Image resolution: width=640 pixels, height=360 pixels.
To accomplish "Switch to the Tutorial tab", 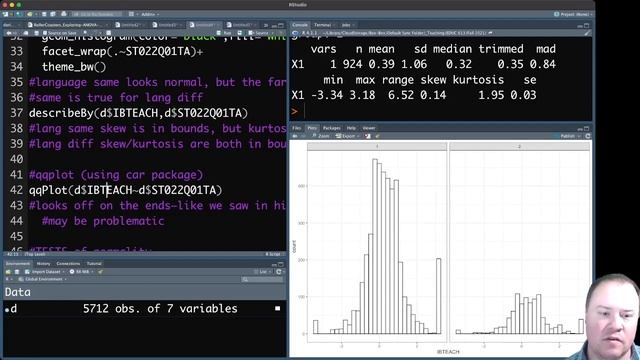I will [x=94, y=264].
